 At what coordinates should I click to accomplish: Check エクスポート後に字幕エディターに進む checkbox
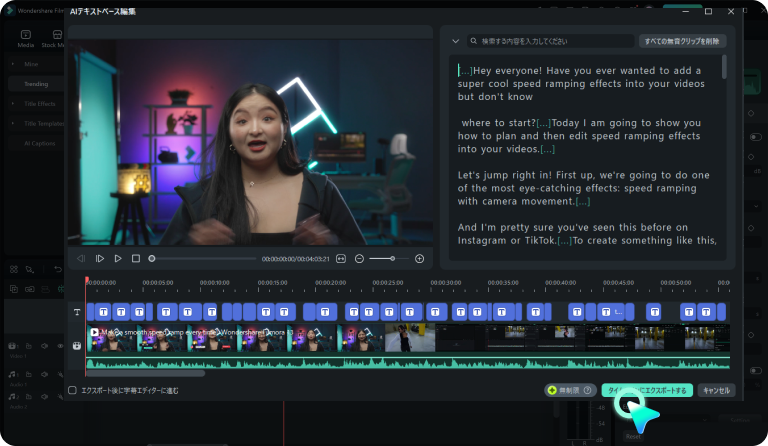coord(72,390)
